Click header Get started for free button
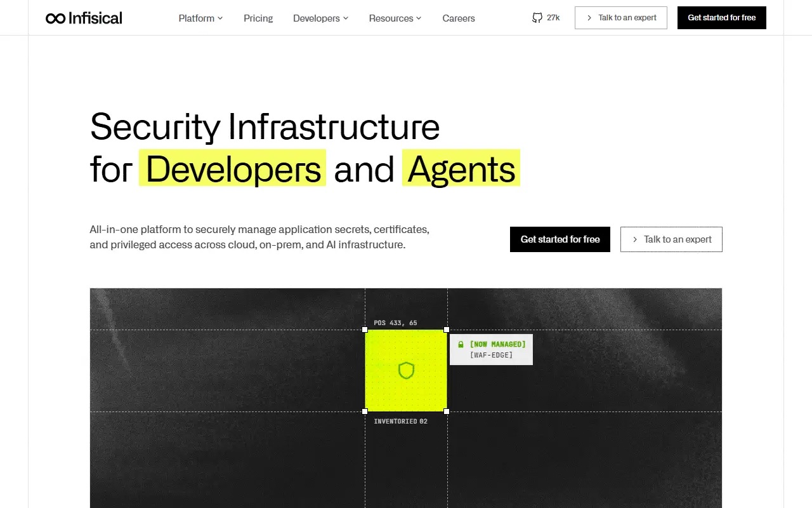The width and height of the screenshot is (812, 508). pos(722,18)
